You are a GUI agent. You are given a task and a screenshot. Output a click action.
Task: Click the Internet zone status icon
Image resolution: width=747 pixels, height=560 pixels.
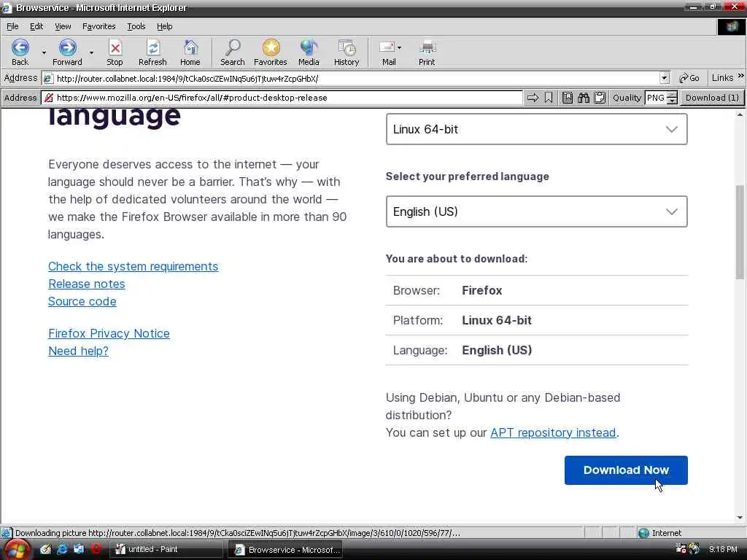tap(643, 533)
